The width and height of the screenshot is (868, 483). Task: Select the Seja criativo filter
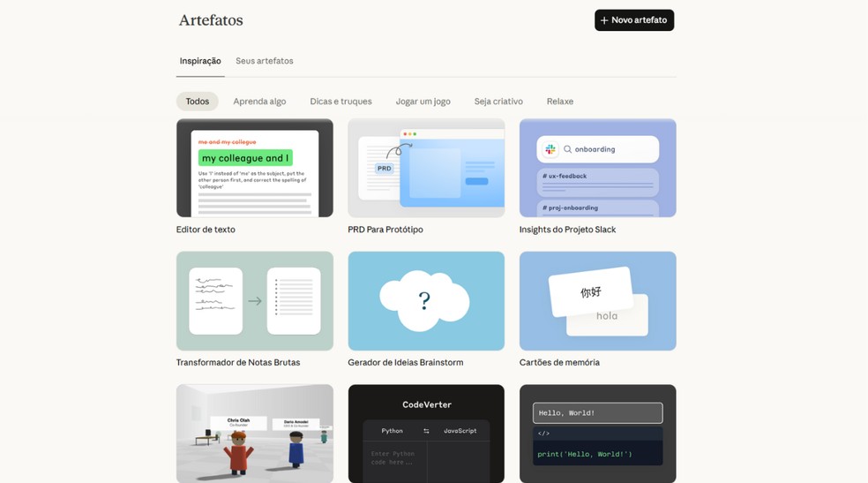click(x=498, y=102)
